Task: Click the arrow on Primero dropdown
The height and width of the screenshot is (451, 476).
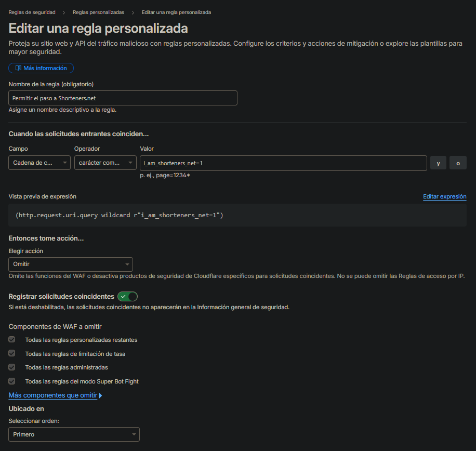Action: [134, 434]
